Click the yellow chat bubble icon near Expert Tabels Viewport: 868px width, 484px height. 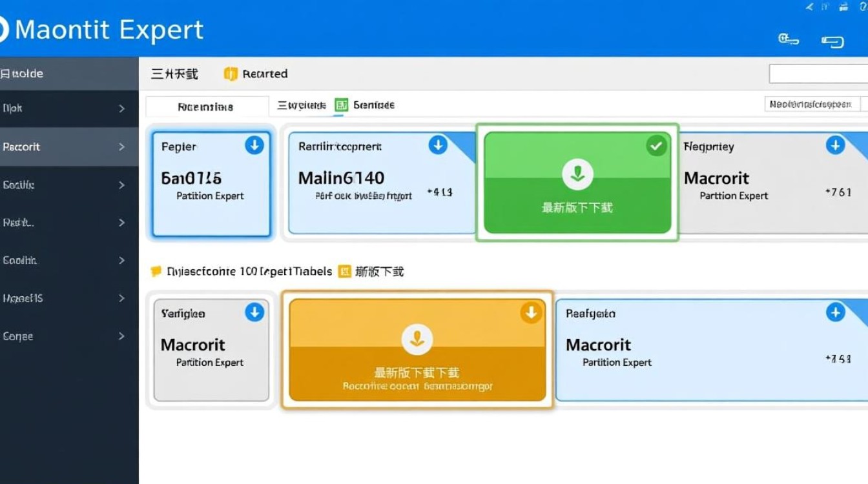click(x=156, y=271)
